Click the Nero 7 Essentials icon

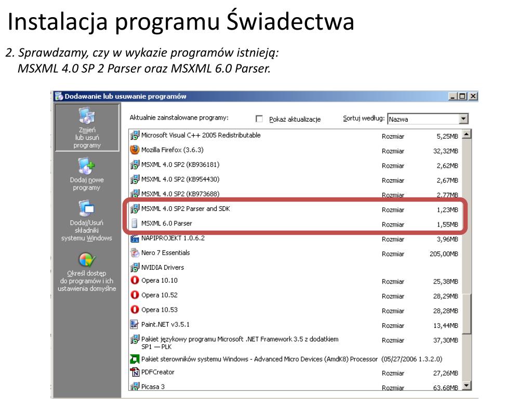point(135,253)
